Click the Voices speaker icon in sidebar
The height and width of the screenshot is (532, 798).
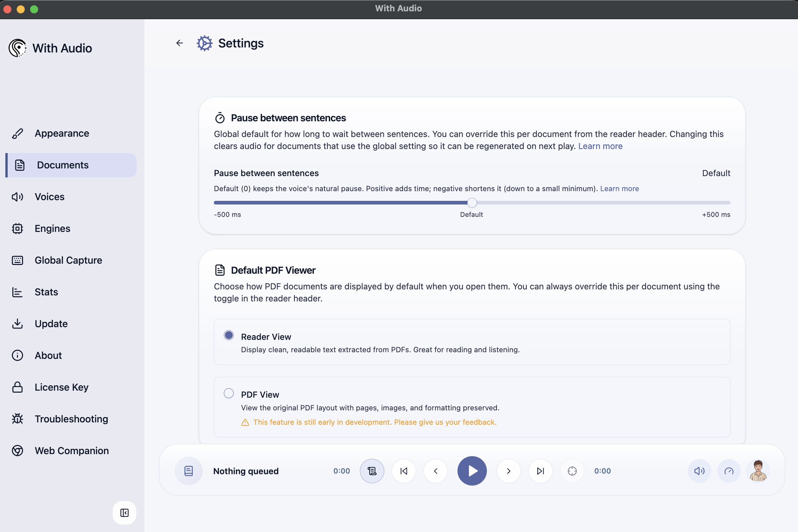[x=18, y=197]
